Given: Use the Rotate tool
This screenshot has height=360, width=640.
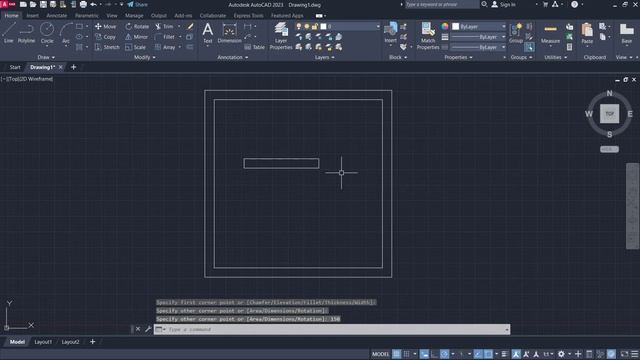Looking at the screenshot, I should coord(137,26).
